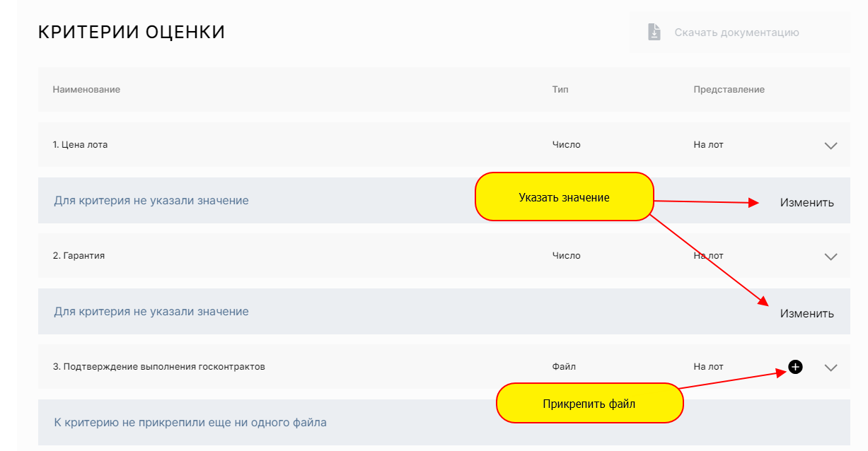The width and height of the screenshot is (868, 451).
Task: Open '3. Подтверждение выполнения госконтрактов' criterion
Action: (158, 367)
